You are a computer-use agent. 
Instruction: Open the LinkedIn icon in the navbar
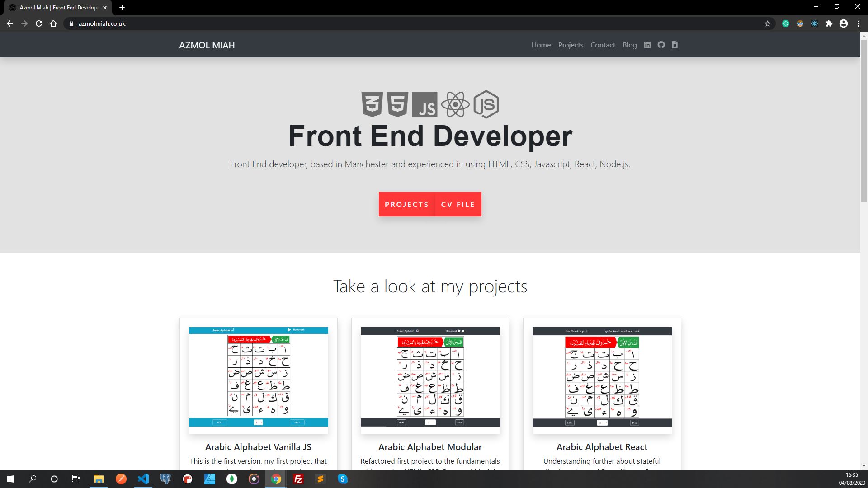[x=647, y=45]
